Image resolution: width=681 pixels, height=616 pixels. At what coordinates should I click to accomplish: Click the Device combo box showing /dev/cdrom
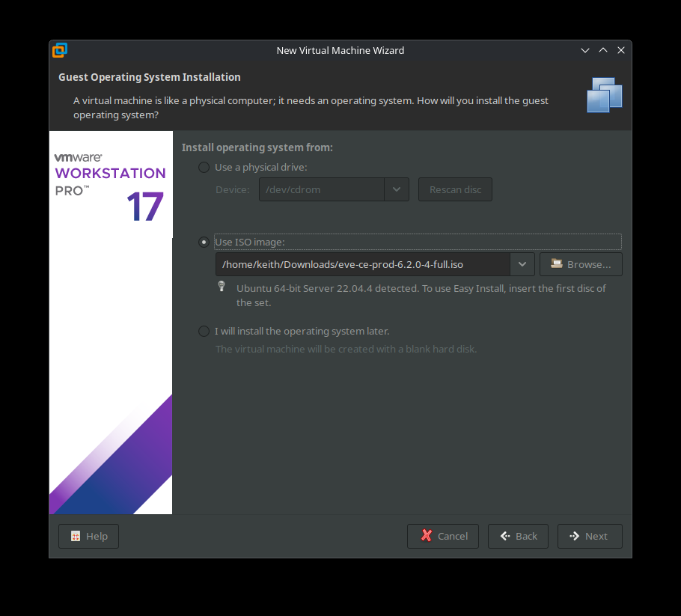pos(334,189)
